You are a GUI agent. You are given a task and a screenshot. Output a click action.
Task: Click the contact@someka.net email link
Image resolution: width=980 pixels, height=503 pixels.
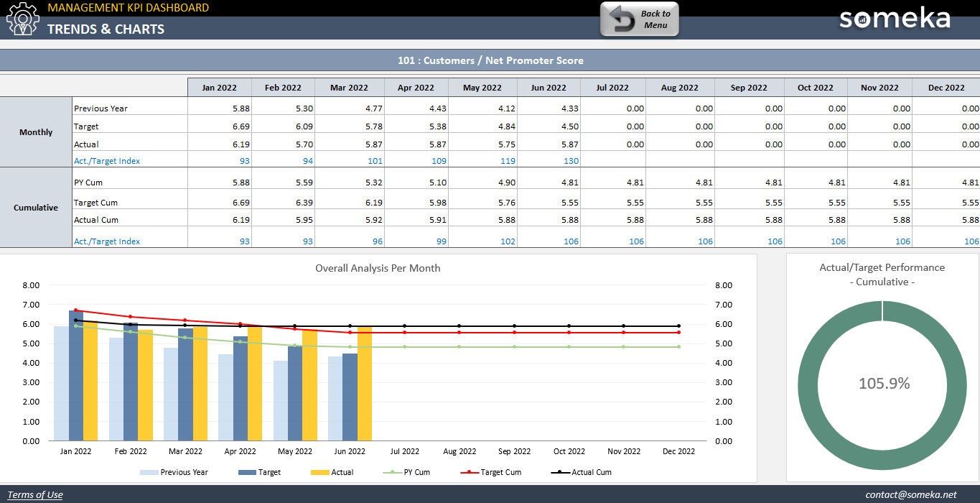910,494
